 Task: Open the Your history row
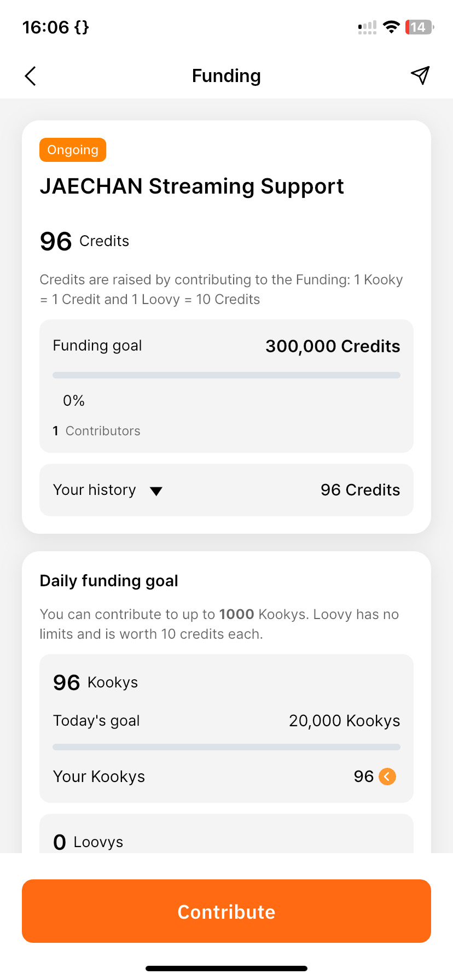(x=226, y=490)
